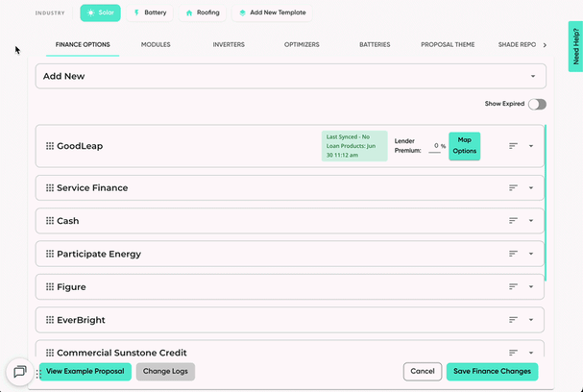Expand the Cash row chevron
This screenshot has height=392, width=583.
(531, 221)
